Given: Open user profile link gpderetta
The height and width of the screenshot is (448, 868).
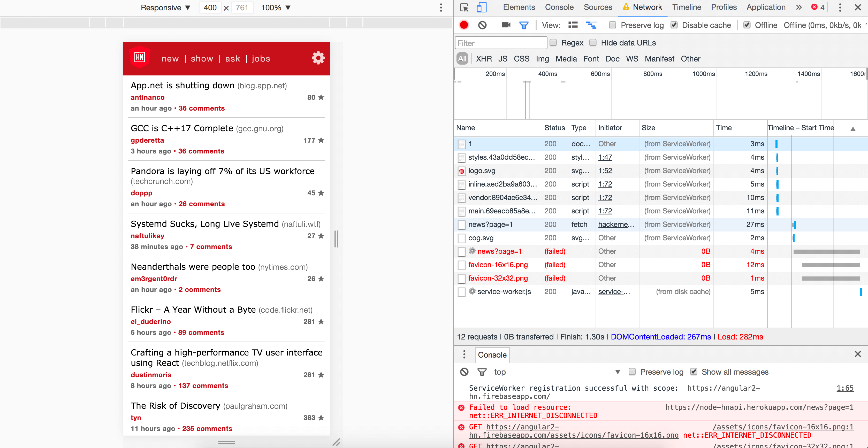Looking at the screenshot, I should pyautogui.click(x=147, y=140).
